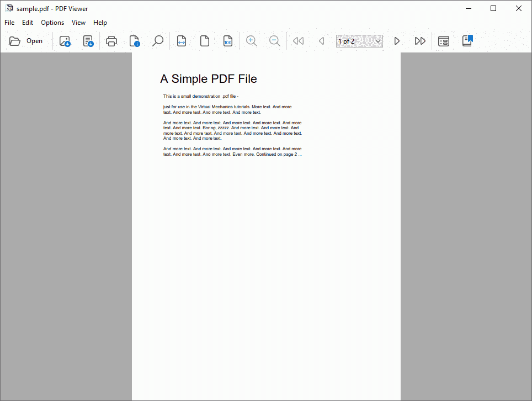This screenshot has height=401, width=532.
Task: Save the document as an image
Action: [x=65, y=40]
